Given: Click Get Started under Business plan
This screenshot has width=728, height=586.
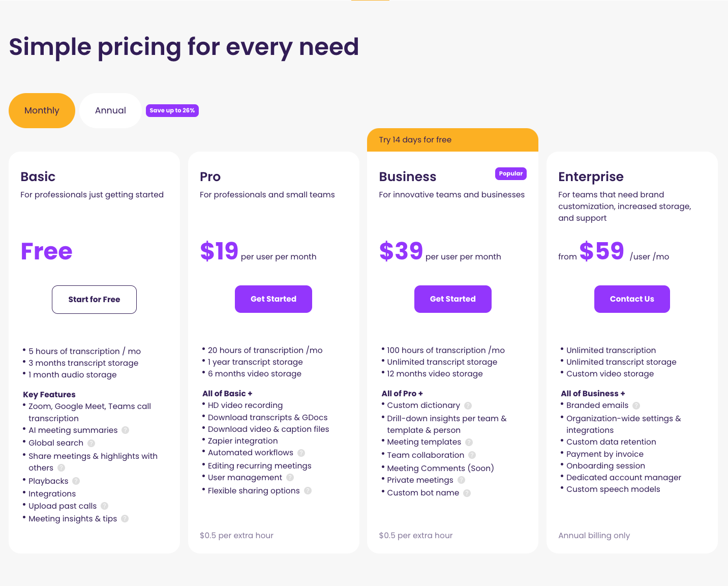Looking at the screenshot, I should (x=453, y=299).
